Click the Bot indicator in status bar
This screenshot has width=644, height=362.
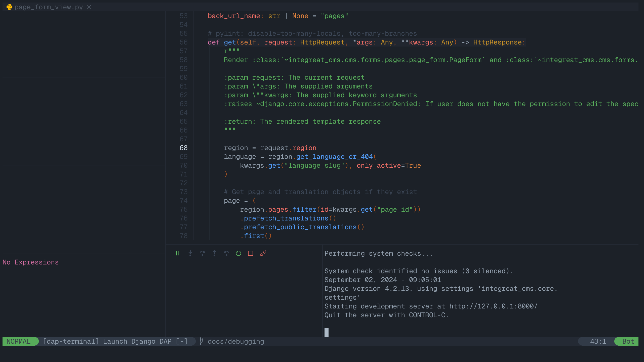pos(628,341)
